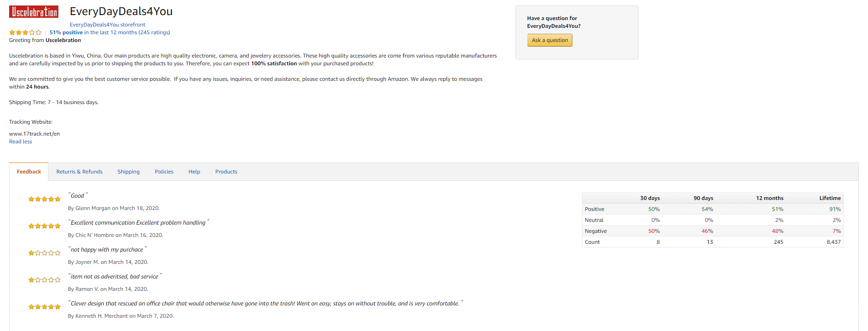Open EveryDayDeals4You storefront link
The image size is (868, 331).
pyautogui.click(x=107, y=25)
